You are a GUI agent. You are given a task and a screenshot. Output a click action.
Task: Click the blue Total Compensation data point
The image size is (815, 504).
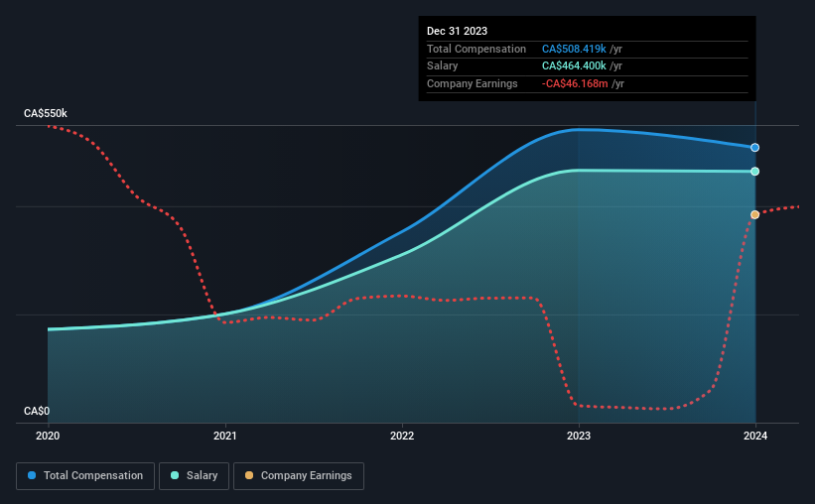coord(754,148)
